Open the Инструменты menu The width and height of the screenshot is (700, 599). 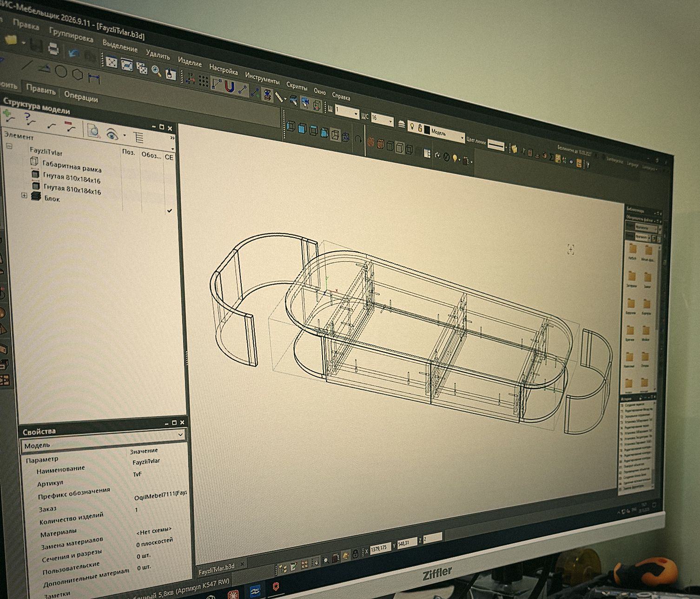point(262,78)
